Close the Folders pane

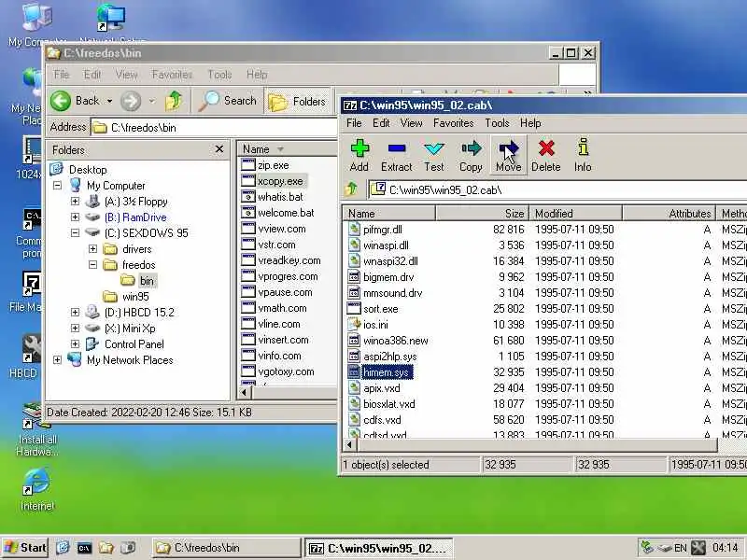219,149
